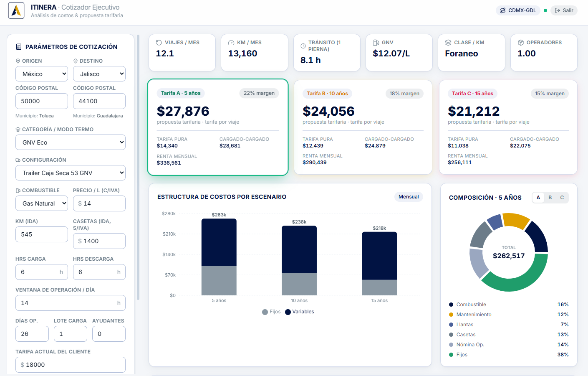The image size is (588, 376).
Task: Click the layers icon in Clase / KM card
Action: (448, 43)
